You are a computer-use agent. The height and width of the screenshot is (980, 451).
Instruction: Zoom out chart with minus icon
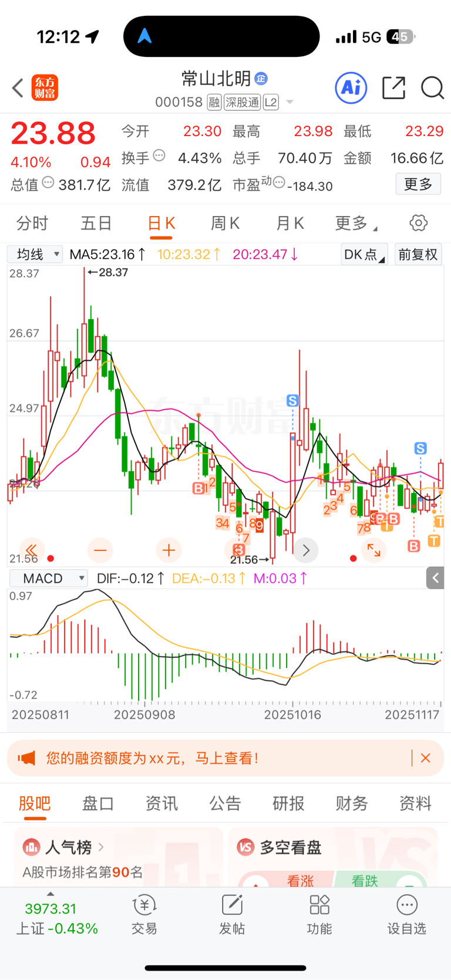tap(100, 550)
